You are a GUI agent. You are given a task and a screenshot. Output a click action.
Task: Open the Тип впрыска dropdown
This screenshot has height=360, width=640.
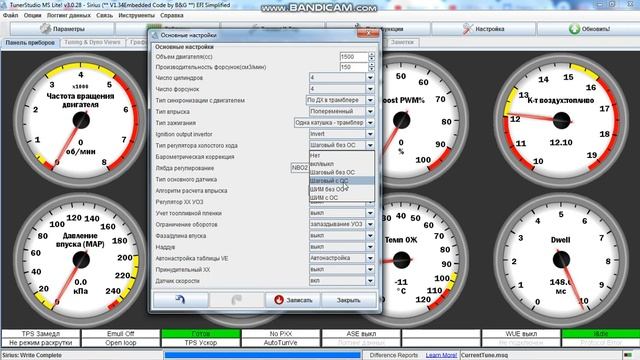point(370,111)
